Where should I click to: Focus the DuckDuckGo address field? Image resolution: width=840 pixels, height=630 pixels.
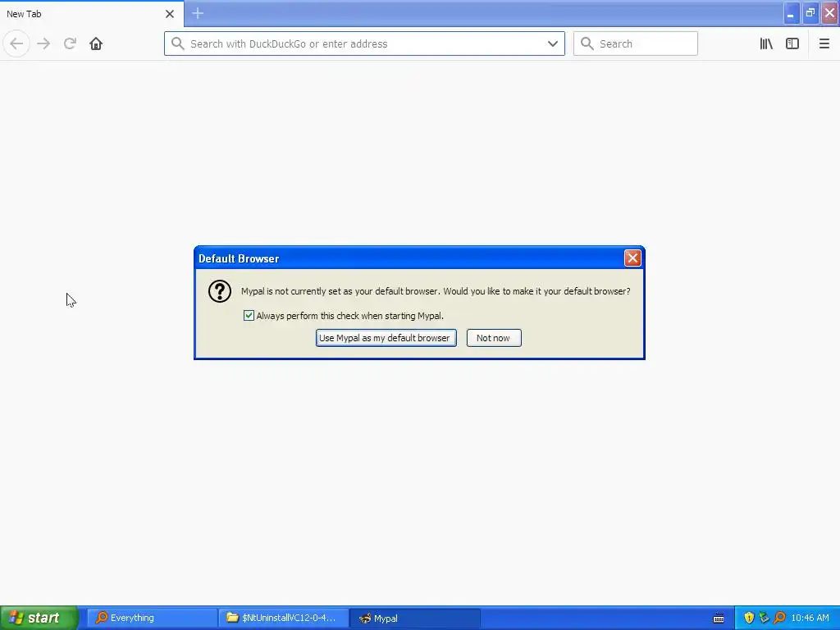coord(364,43)
